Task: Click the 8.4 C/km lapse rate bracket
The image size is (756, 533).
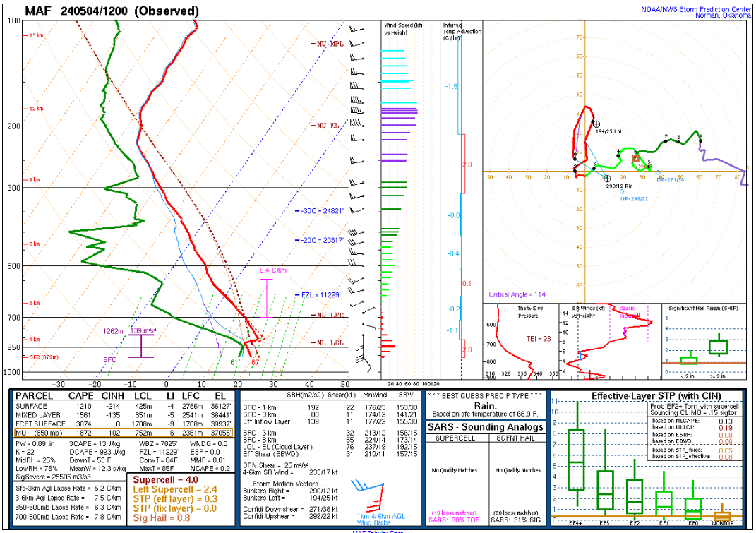Action: [x=266, y=297]
